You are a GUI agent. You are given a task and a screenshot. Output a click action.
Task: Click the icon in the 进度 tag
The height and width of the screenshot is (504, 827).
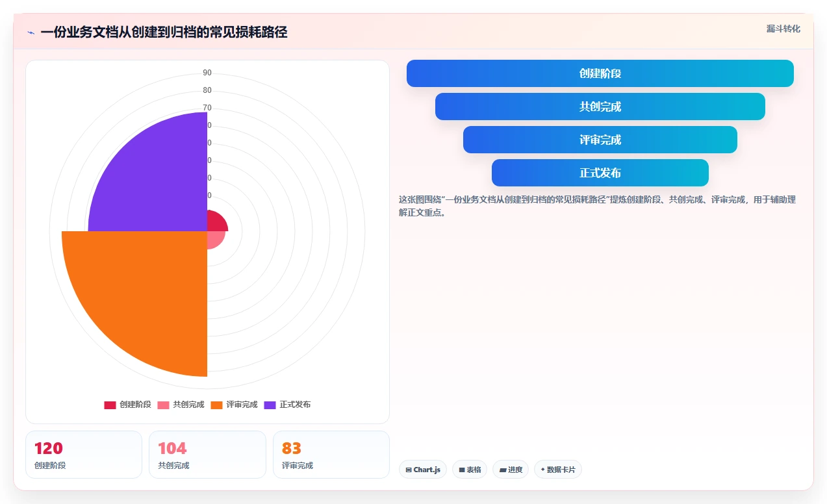[502, 470]
